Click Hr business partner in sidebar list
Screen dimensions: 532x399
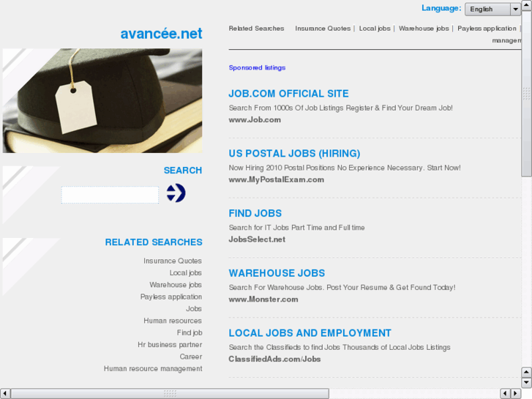pos(170,345)
